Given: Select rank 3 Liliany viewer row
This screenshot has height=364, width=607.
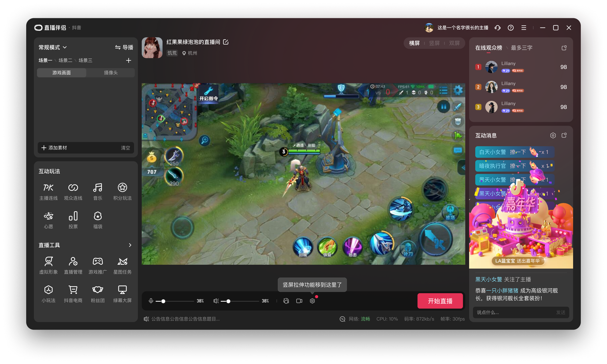Looking at the screenshot, I should [x=521, y=107].
